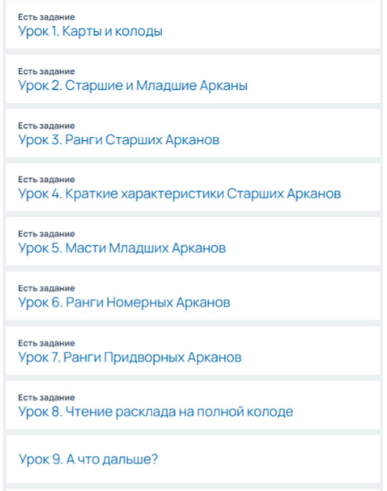Choose 'Урок 6. Ранги Номерных Арканов'
The width and height of the screenshot is (387, 491).
tap(124, 303)
